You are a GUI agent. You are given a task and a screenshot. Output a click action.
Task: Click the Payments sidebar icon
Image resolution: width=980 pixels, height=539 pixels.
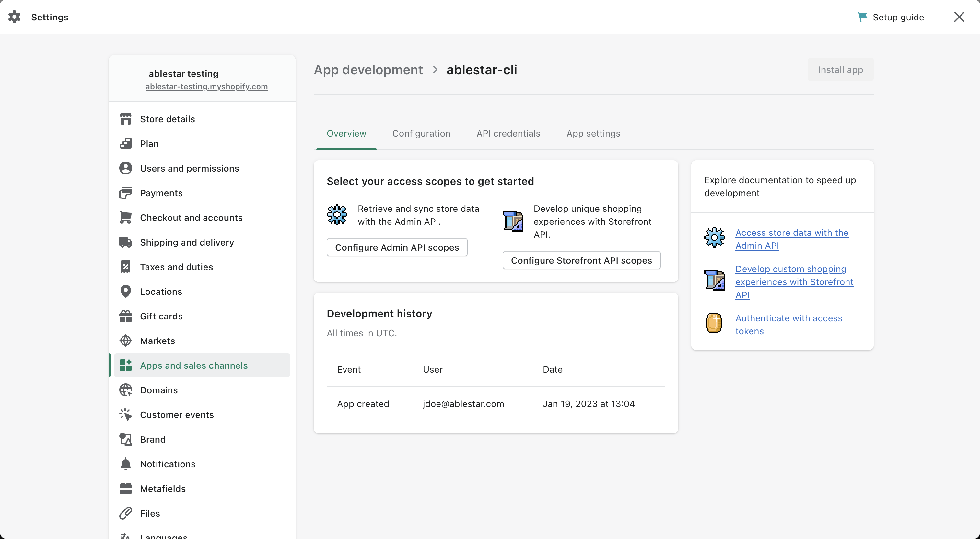(126, 193)
